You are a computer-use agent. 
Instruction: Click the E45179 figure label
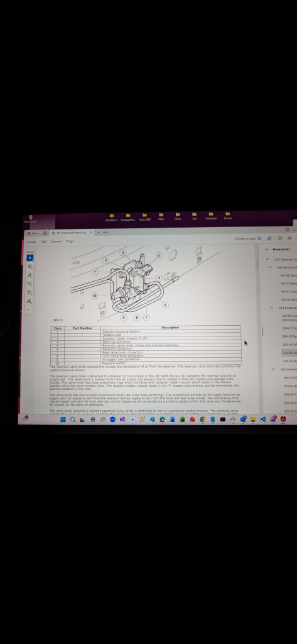tap(57, 320)
